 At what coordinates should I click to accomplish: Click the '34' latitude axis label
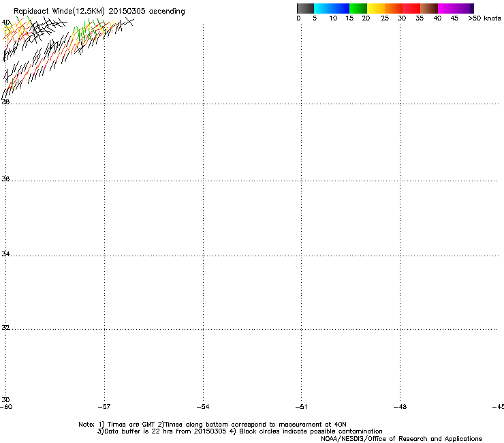coord(5,254)
